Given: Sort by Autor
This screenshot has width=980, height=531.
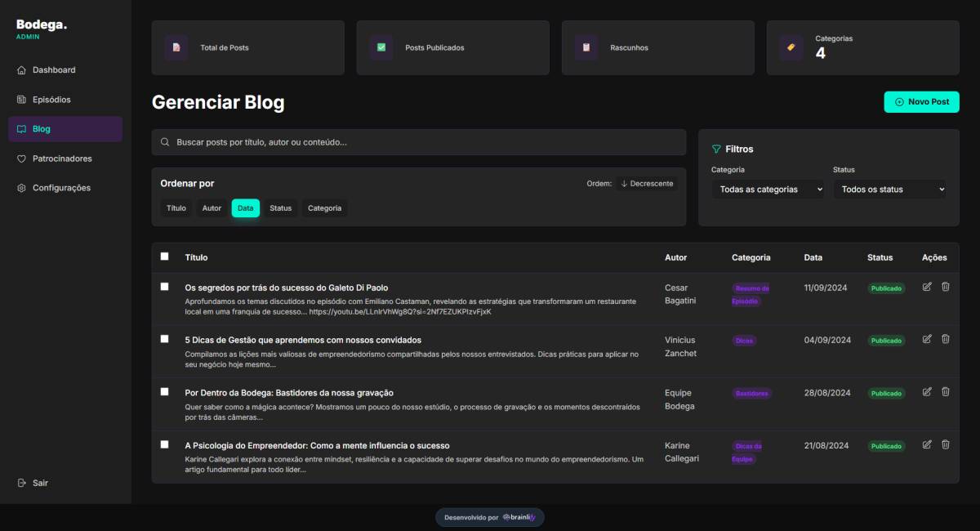Looking at the screenshot, I should tap(212, 208).
